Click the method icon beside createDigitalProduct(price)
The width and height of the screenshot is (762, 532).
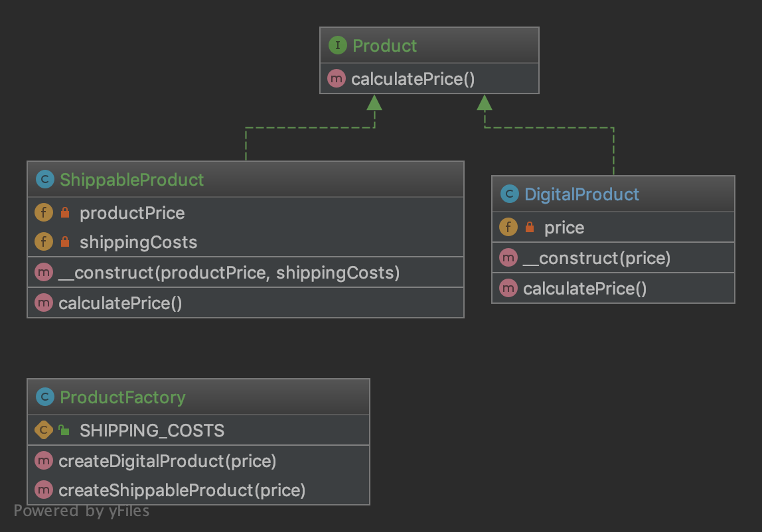coord(44,460)
